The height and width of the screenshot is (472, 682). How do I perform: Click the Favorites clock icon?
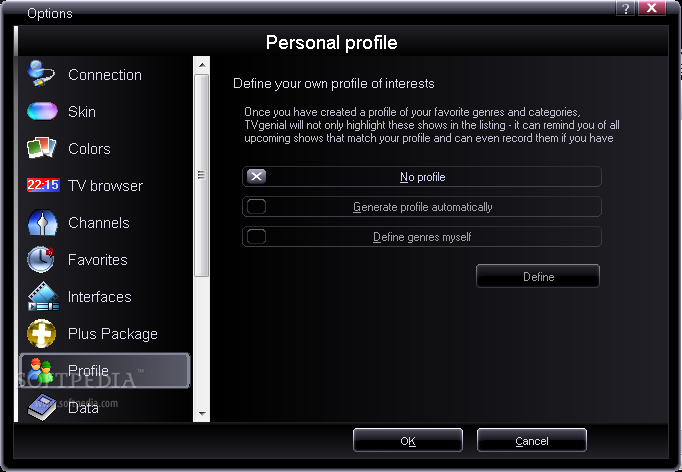pos(40,259)
